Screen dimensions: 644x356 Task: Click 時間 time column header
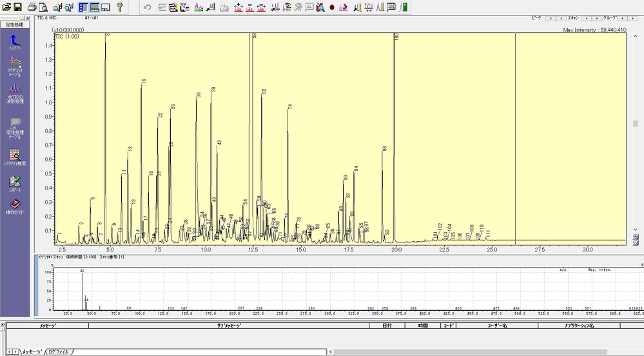point(423,326)
